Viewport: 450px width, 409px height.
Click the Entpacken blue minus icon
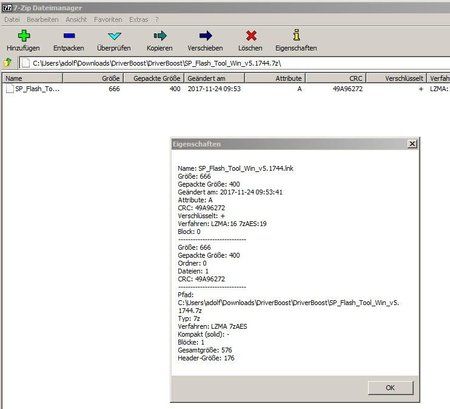click(69, 35)
